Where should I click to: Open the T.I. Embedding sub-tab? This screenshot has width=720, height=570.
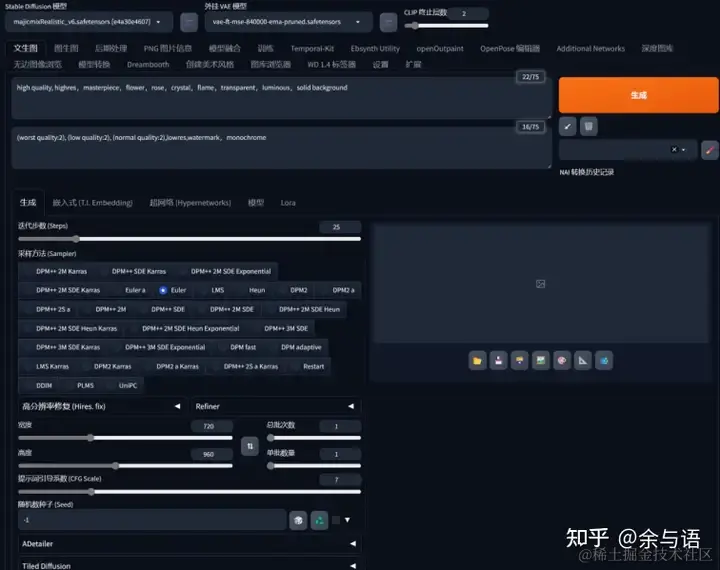(x=92, y=203)
